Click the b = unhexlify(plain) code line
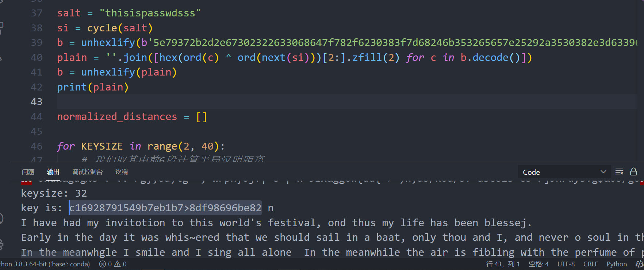Viewport: 644px width, 270px height. click(117, 72)
